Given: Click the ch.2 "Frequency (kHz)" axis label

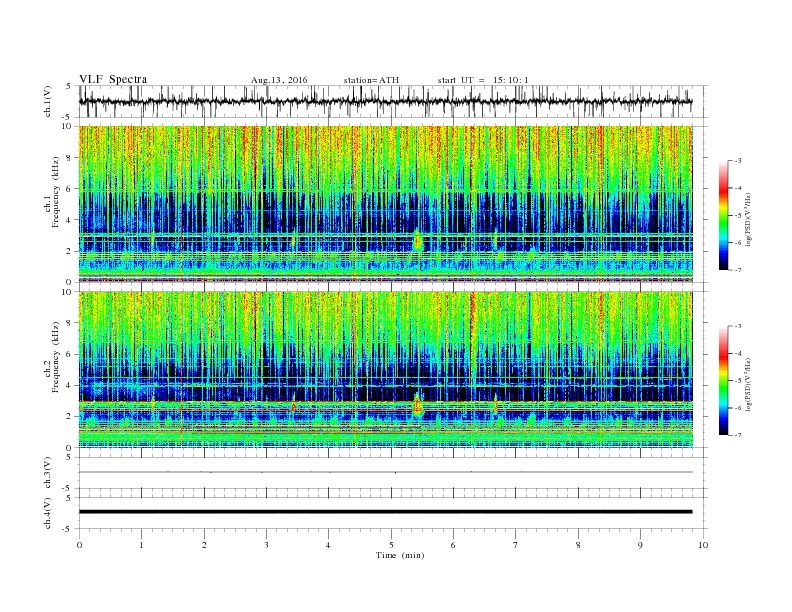Looking at the screenshot, I should 56,358.
